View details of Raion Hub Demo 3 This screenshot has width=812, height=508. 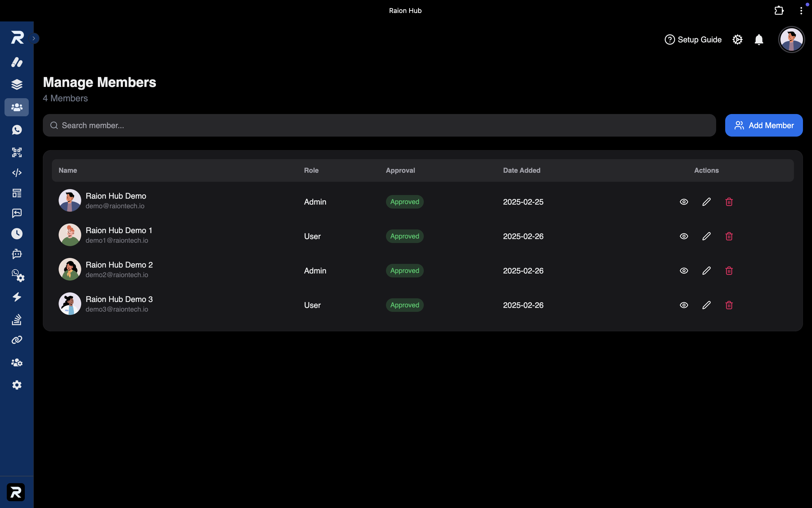point(684,305)
